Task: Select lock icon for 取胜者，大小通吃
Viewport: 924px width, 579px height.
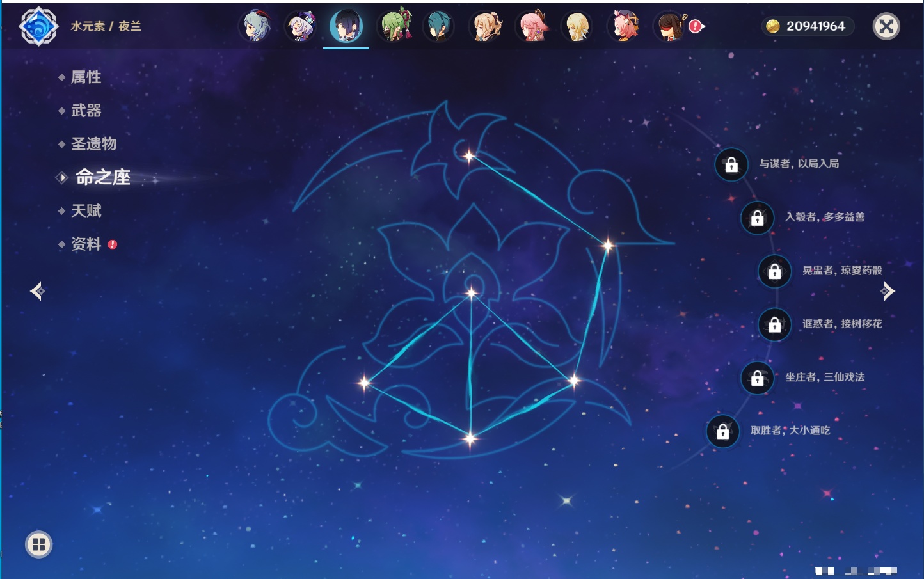Action: [x=722, y=432]
